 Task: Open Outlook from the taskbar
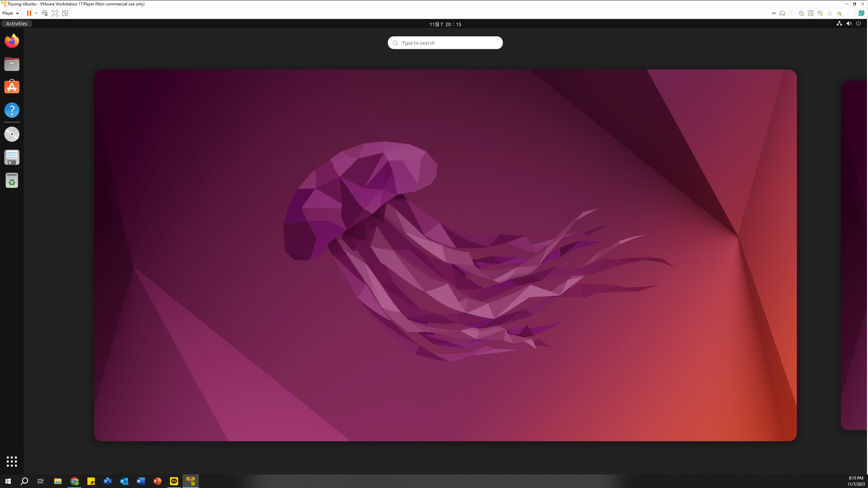(x=124, y=481)
